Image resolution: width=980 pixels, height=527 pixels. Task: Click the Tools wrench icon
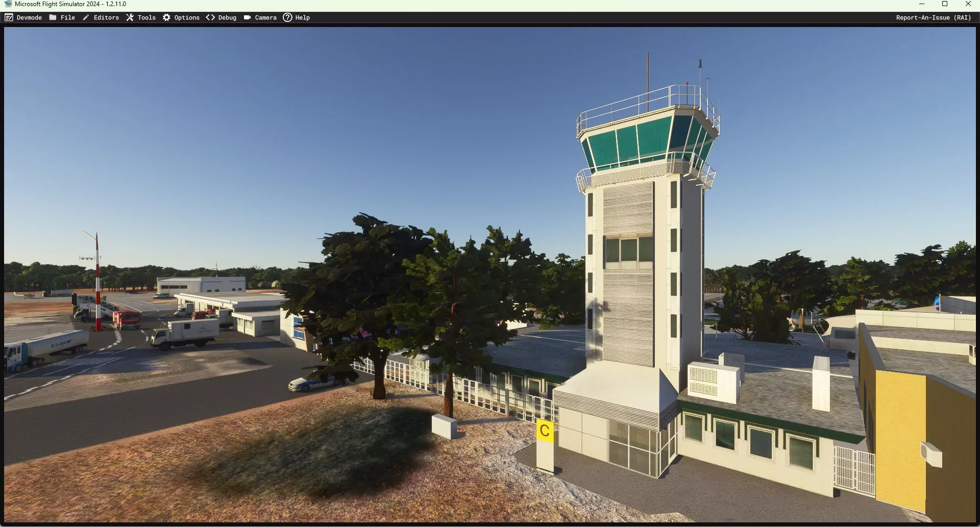(130, 17)
